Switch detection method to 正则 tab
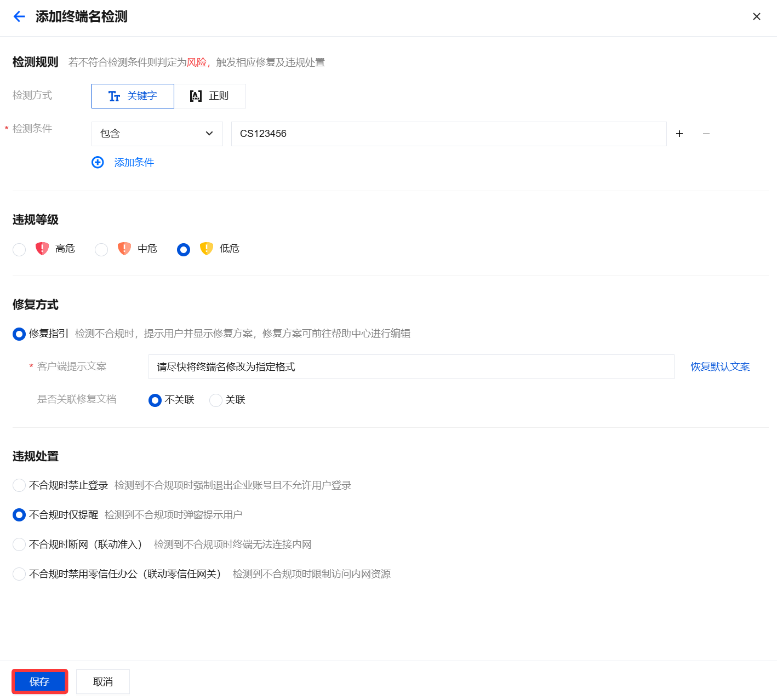Screen dimensions: 777x700 pos(210,96)
